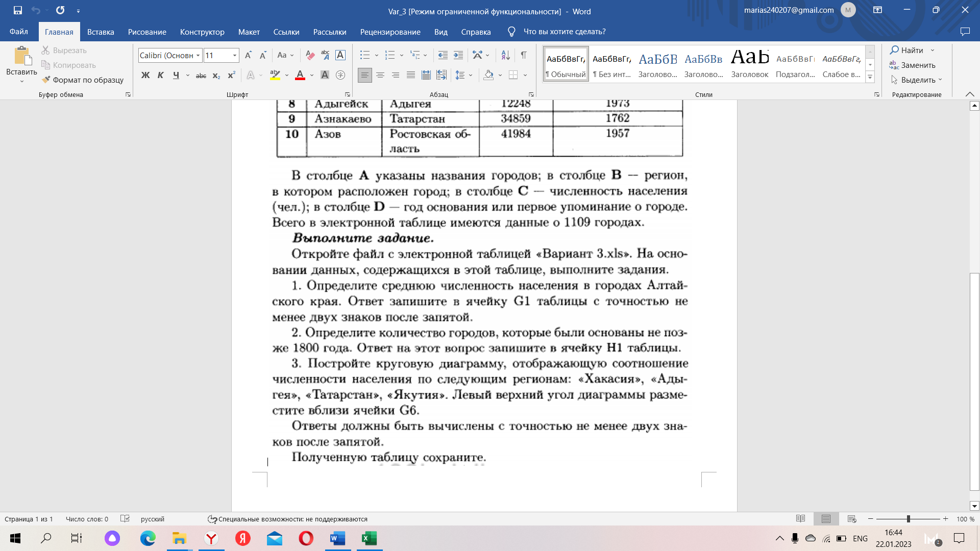
Task: Switch to Вид tab
Action: point(441,32)
